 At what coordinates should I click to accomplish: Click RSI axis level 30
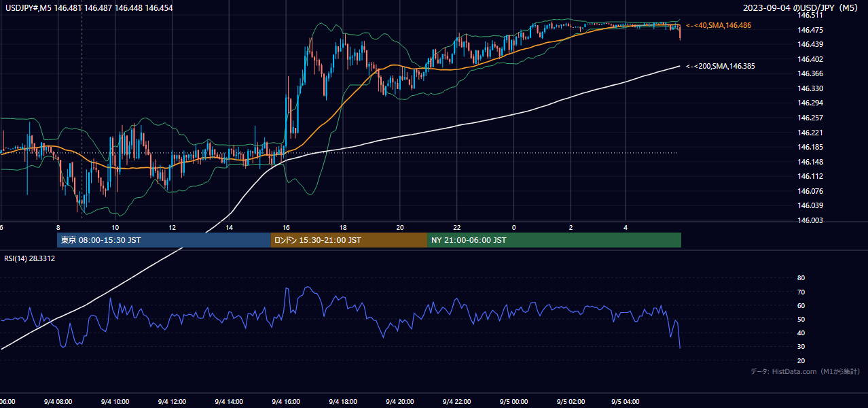(x=801, y=347)
